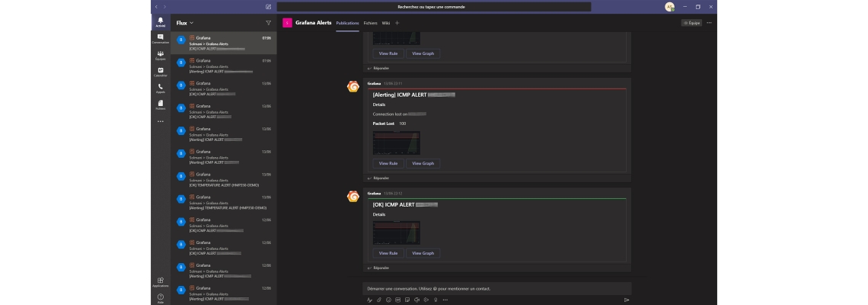Click View Rule in OK ICMP card
The width and height of the screenshot is (868, 305).
coord(388,253)
